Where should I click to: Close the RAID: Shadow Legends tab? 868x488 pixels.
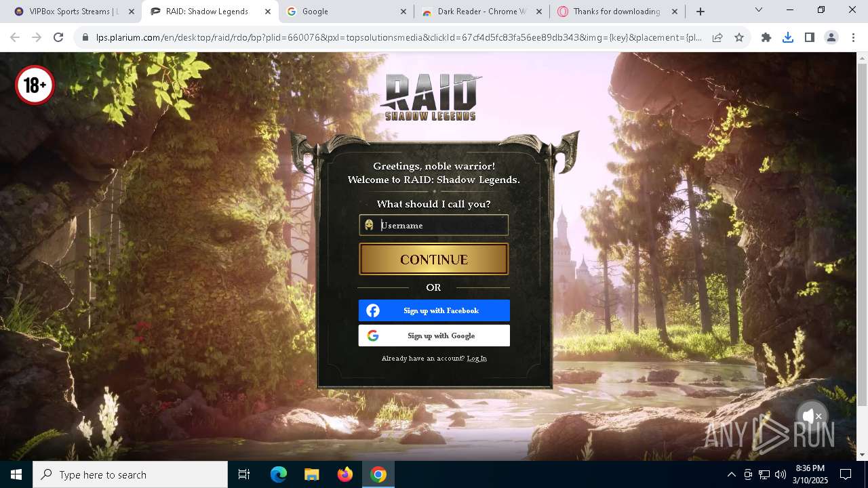(267, 12)
